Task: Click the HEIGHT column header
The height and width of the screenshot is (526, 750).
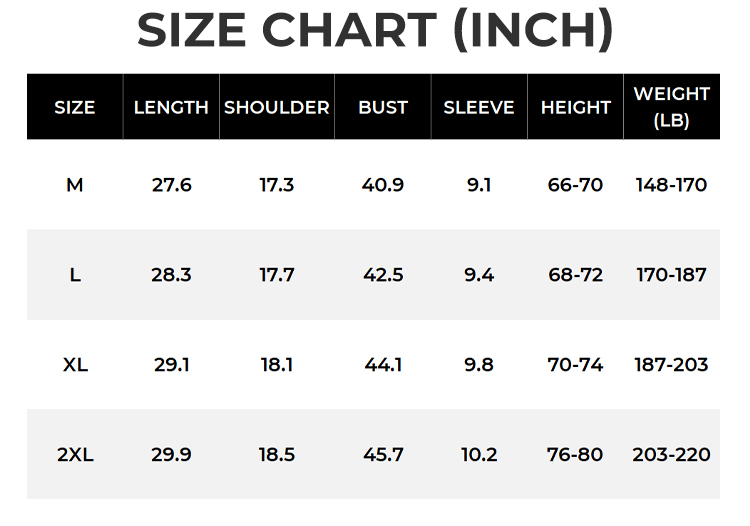Action: (x=576, y=107)
